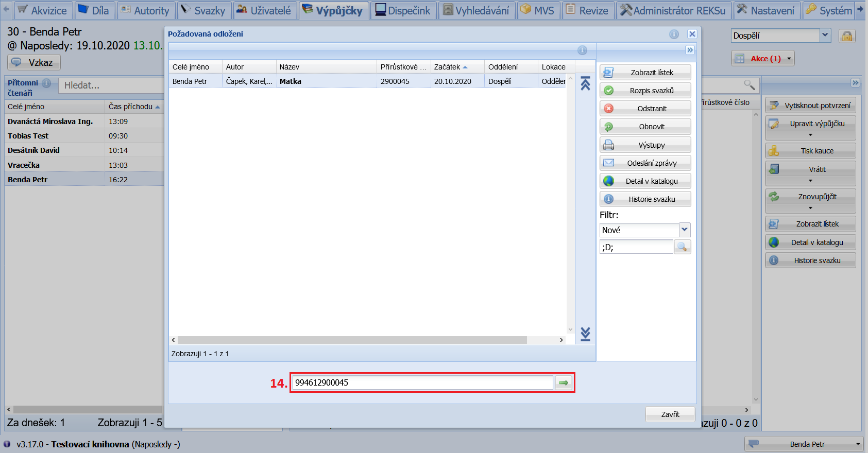Click Rozpis svazků button
The height and width of the screenshot is (453, 868).
pyautogui.click(x=645, y=91)
